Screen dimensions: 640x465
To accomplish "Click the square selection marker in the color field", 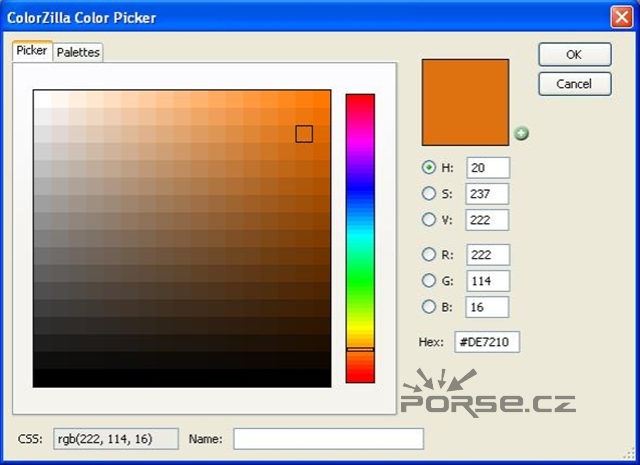I will (304, 134).
